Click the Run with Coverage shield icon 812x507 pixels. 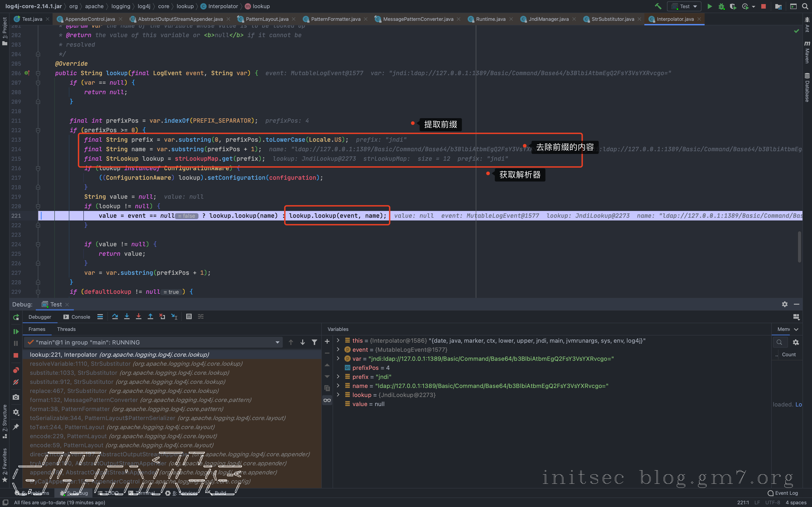point(733,6)
